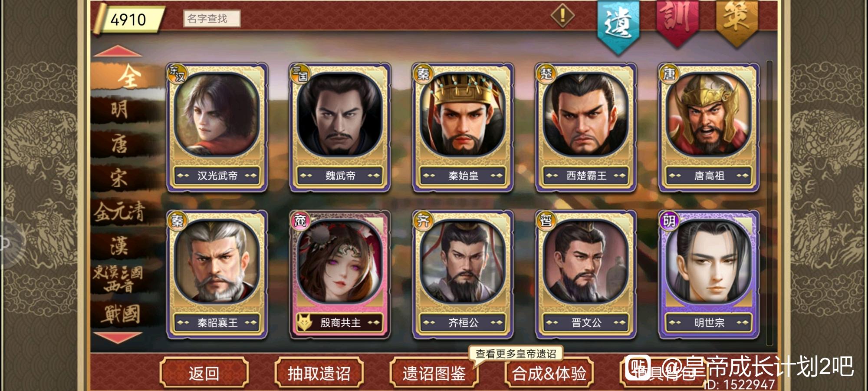Switch to the 明 dynasty filter

pos(119,109)
